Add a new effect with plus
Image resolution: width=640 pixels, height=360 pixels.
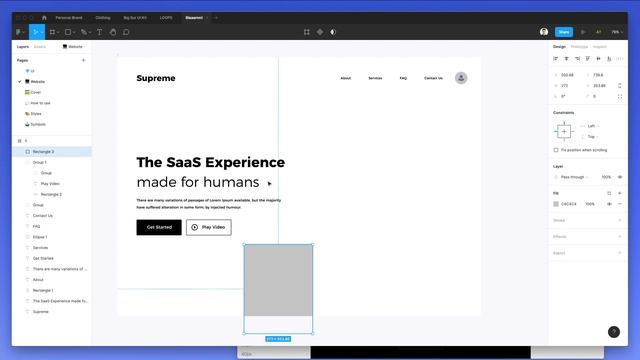[620, 237]
